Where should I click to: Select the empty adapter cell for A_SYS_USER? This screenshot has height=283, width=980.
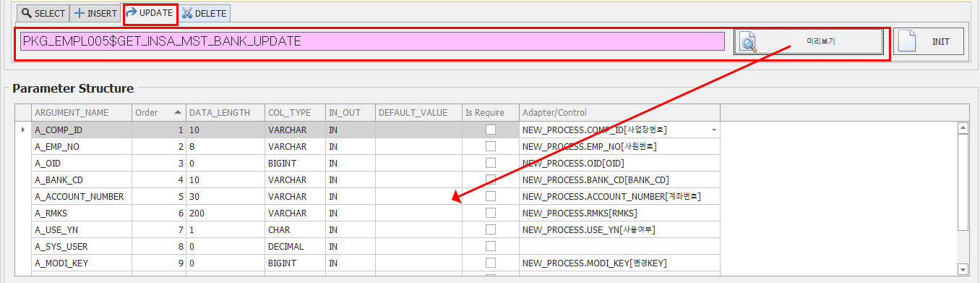(x=619, y=246)
